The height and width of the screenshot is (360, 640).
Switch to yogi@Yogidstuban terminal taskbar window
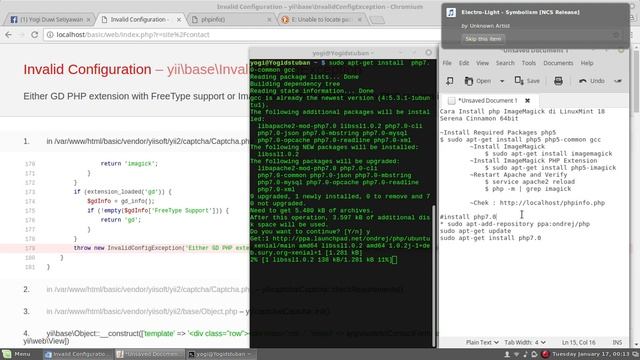[x=221, y=354]
